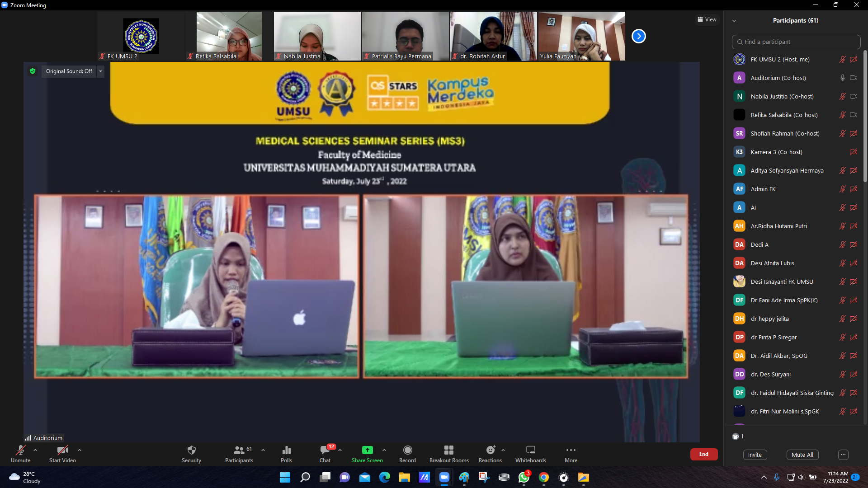This screenshot has width=868, height=488.
Task: Toggle Shofiah Rahmah's video-off icon
Action: coord(854,133)
